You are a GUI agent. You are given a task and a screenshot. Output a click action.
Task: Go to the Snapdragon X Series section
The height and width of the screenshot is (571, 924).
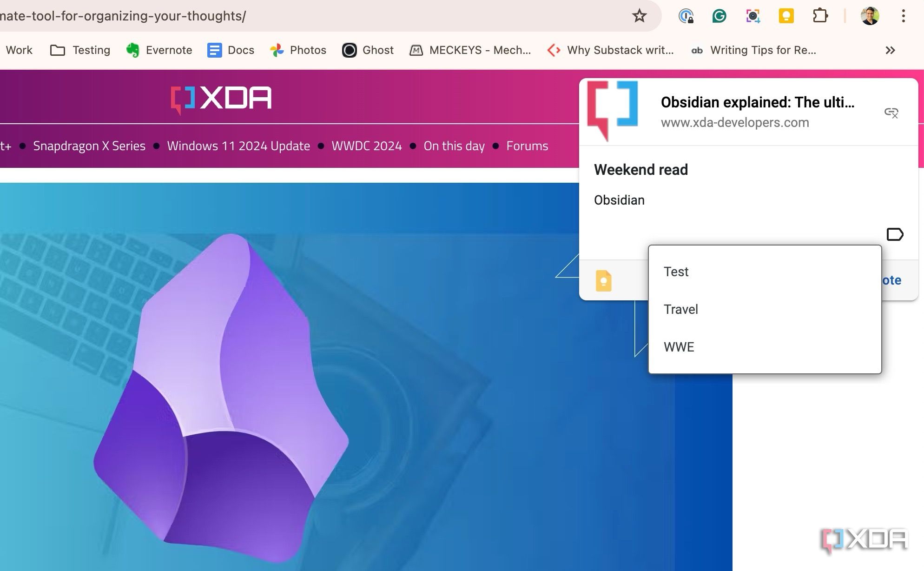pos(89,146)
